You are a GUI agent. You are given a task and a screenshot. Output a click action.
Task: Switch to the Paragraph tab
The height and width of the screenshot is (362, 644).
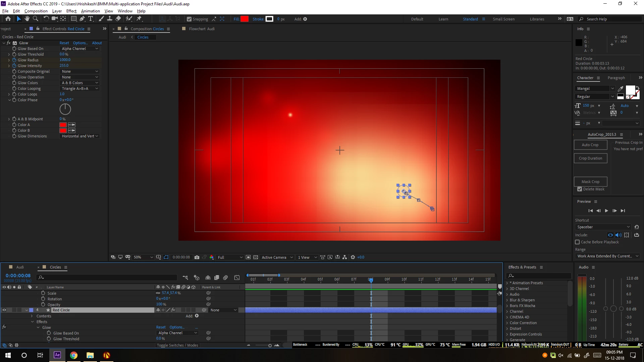click(616, 78)
